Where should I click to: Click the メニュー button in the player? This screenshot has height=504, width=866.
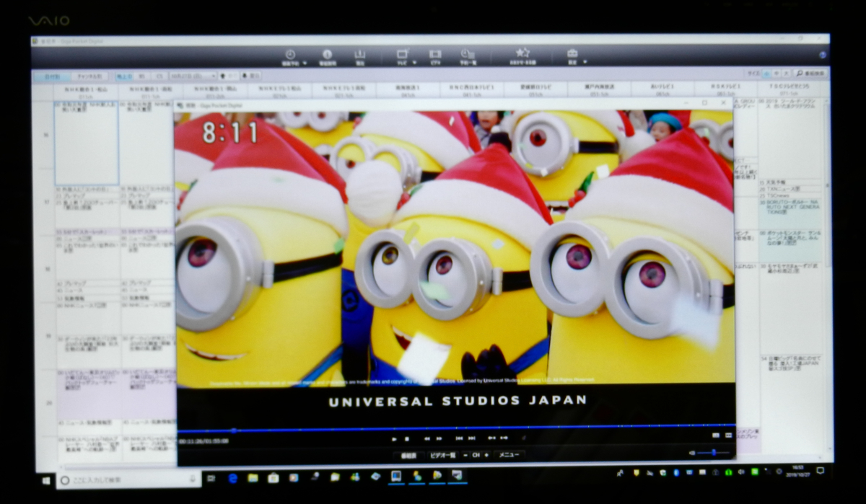click(x=509, y=455)
